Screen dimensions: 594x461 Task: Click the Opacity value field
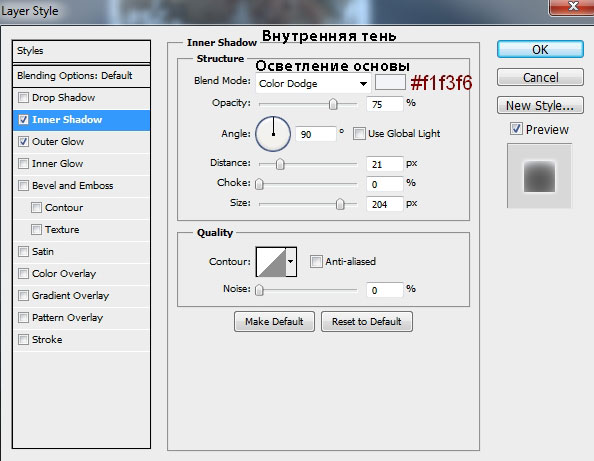(385, 104)
